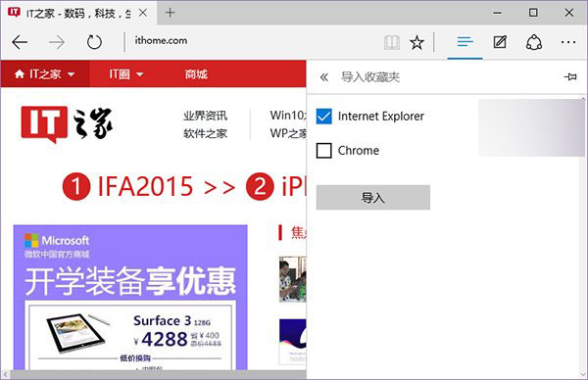
Task: Open the 软件之家 link
Action: [205, 133]
